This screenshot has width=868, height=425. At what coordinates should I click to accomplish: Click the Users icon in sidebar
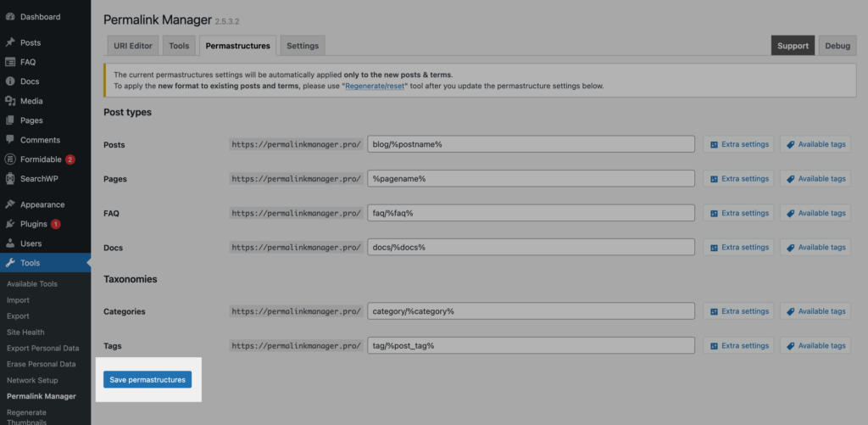(x=10, y=243)
